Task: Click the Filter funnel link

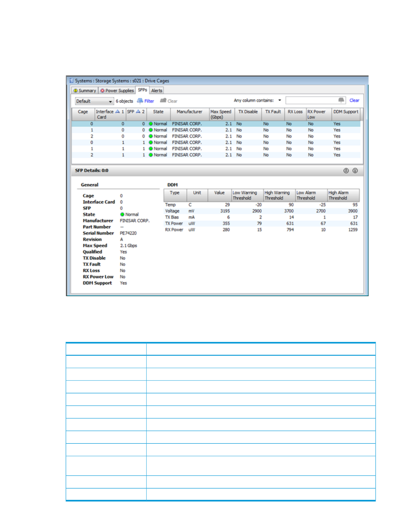Action: click(x=145, y=101)
